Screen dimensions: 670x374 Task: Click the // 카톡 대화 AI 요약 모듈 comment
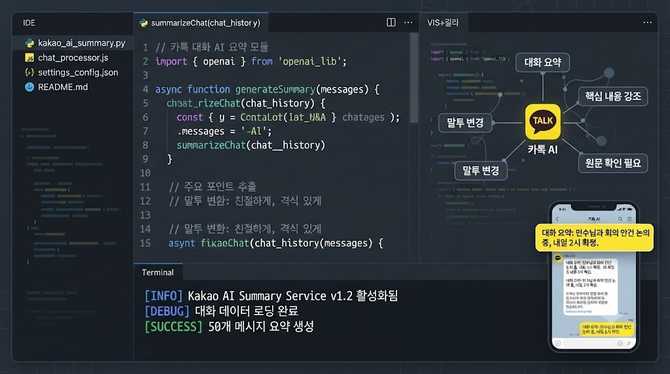click(x=212, y=47)
